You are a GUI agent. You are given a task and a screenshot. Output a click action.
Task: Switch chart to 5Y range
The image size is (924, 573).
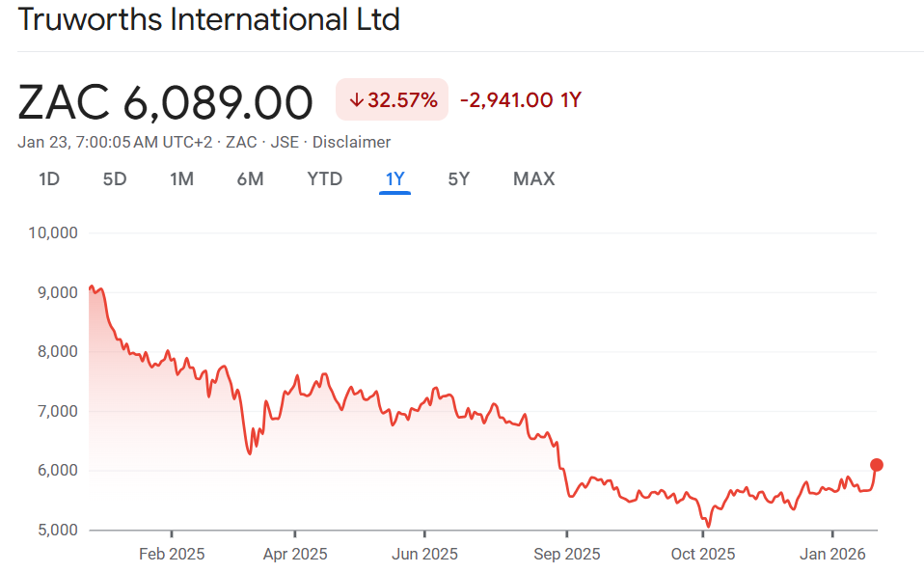459,178
